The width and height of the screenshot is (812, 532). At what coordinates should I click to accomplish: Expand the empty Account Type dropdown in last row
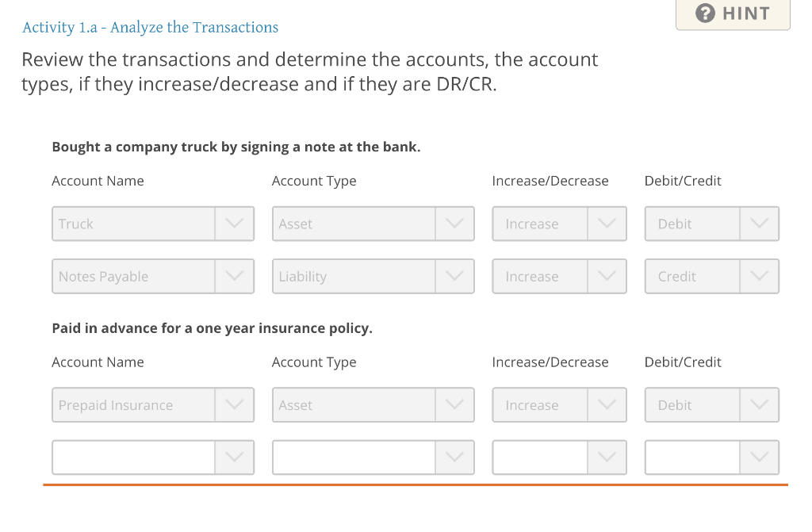click(455, 457)
